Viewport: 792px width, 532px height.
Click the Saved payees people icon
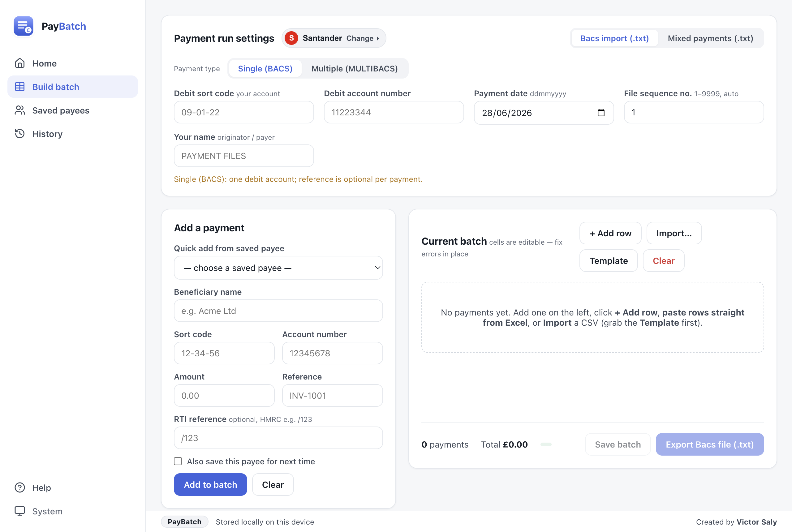coord(20,110)
